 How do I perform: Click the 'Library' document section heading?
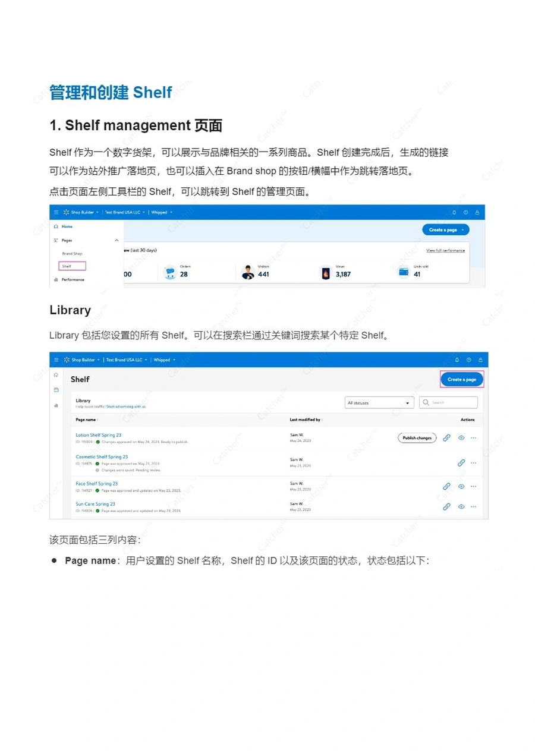[x=70, y=310]
